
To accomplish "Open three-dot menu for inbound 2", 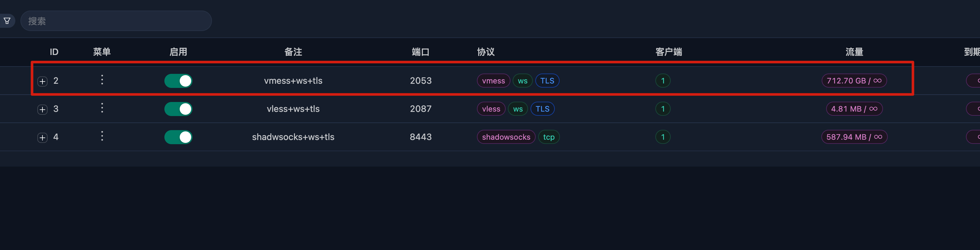I will [x=102, y=80].
